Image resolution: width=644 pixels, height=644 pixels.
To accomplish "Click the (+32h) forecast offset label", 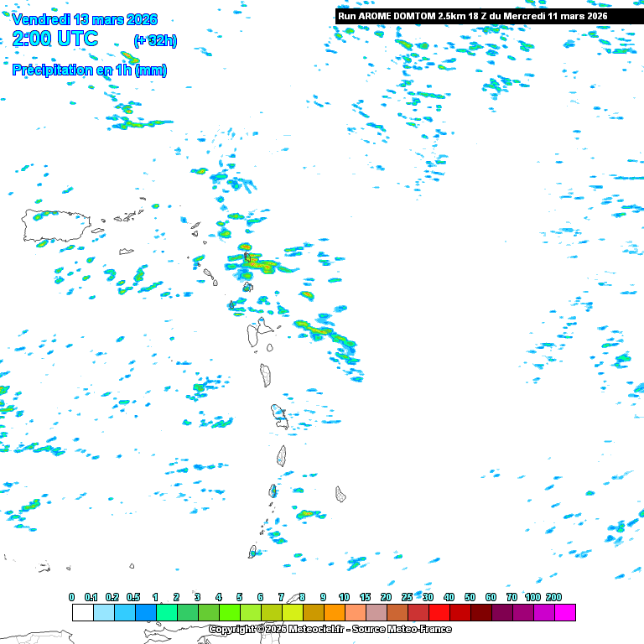I will pos(155,40).
